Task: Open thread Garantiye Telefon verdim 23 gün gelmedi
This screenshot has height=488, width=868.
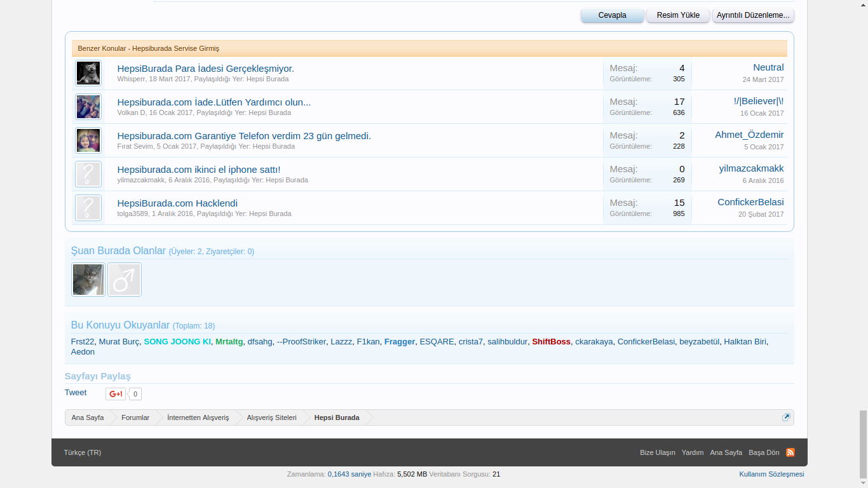Action: pyautogui.click(x=244, y=135)
